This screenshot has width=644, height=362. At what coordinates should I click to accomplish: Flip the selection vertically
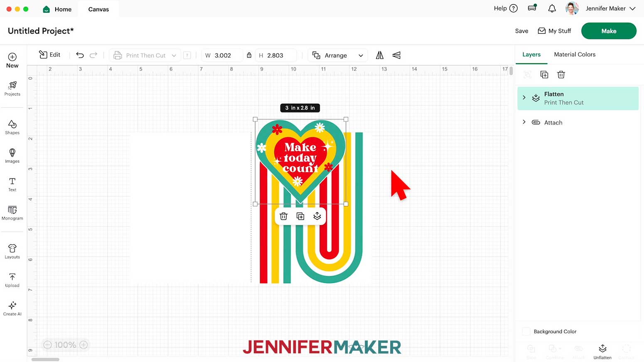pyautogui.click(x=396, y=55)
